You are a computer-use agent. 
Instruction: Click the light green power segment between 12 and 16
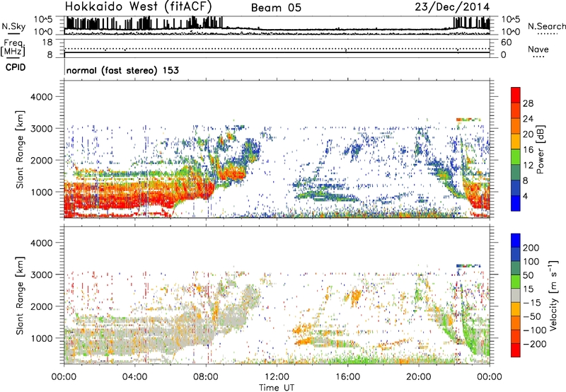click(x=516, y=157)
